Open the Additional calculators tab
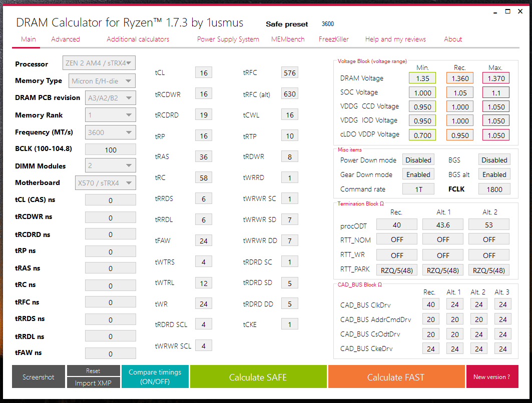The height and width of the screenshot is (403, 532). tap(138, 39)
